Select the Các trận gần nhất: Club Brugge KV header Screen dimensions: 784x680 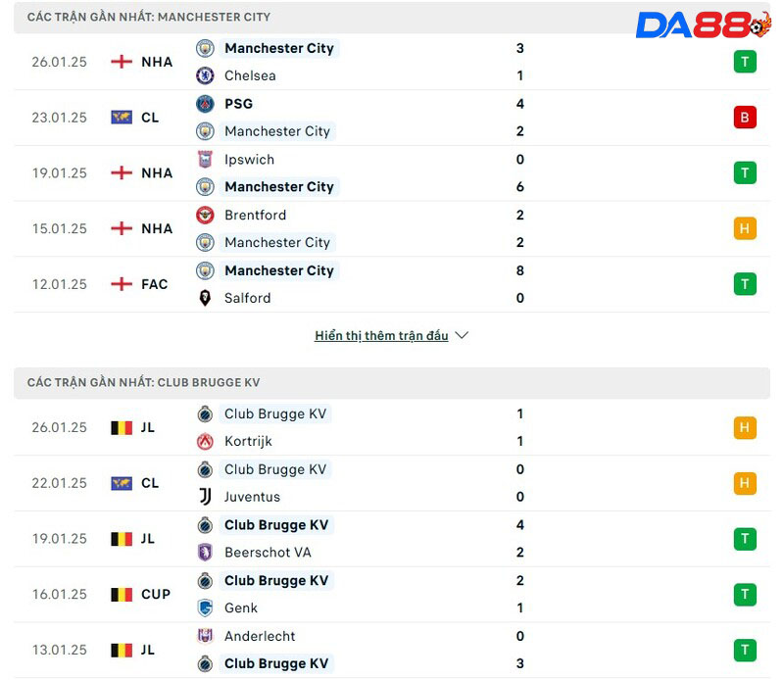pos(143,382)
